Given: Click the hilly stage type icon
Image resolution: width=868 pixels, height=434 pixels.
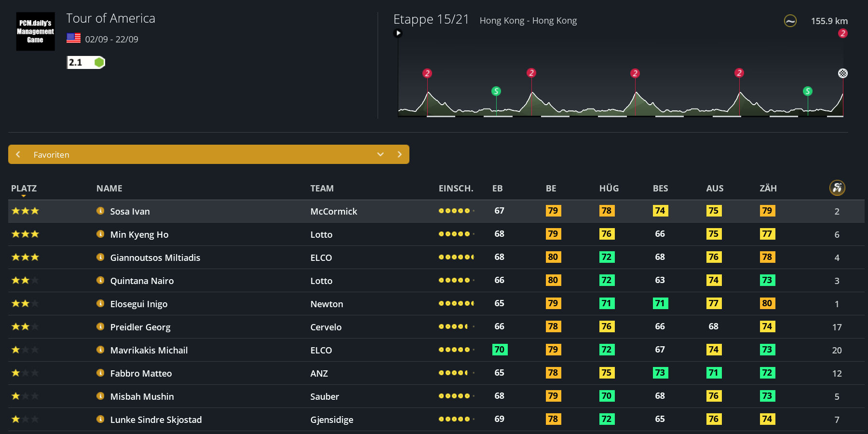Looking at the screenshot, I should pyautogui.click(x=790, y=21).
